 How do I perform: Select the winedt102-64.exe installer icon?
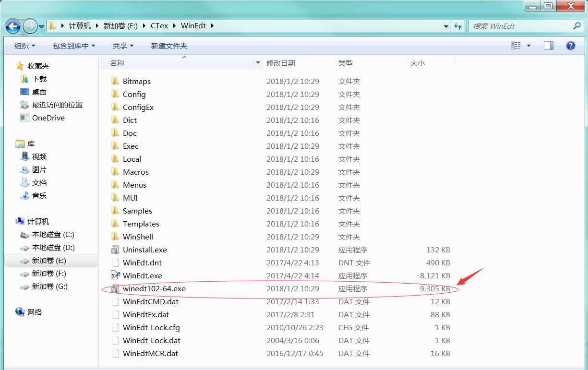click(115, 288)
